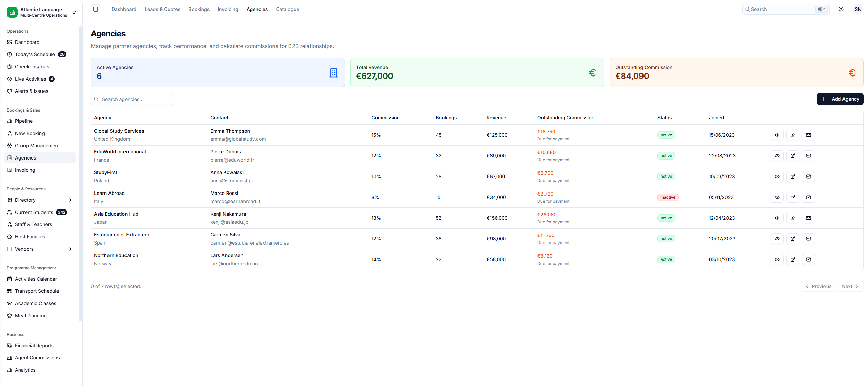Open the SN user avatar

(x=858, y=9)
